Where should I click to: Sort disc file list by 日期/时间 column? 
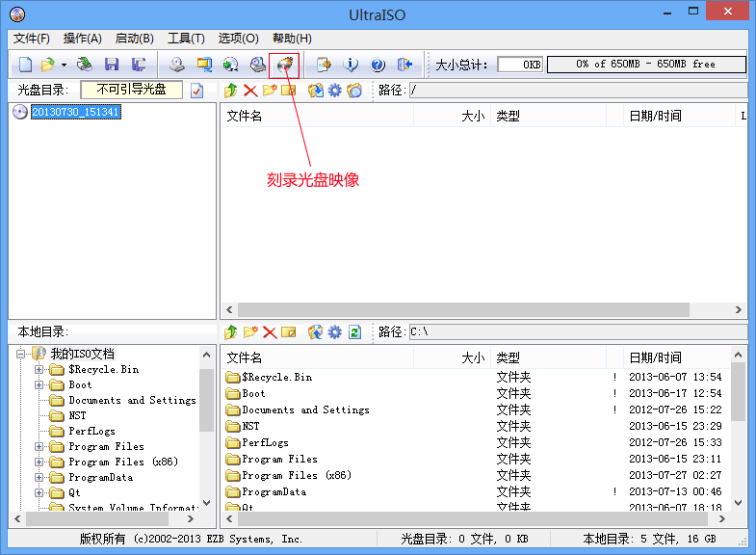(679, 116)
